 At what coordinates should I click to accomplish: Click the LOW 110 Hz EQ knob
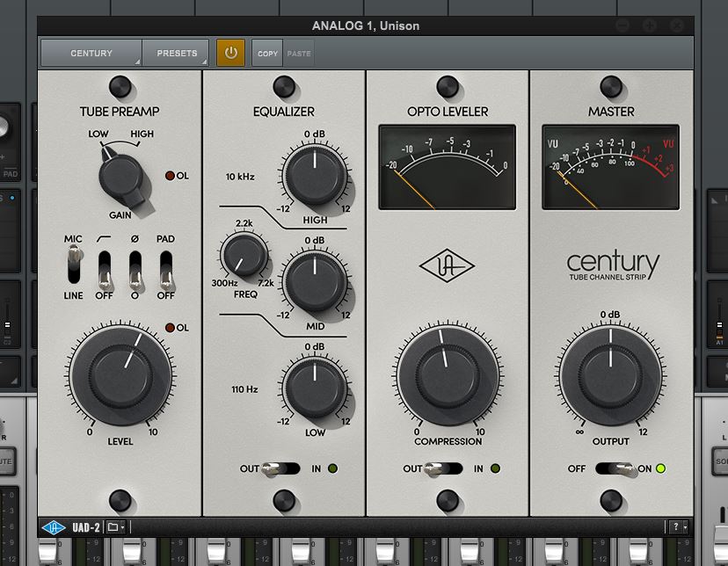click(x=315, y=388)
